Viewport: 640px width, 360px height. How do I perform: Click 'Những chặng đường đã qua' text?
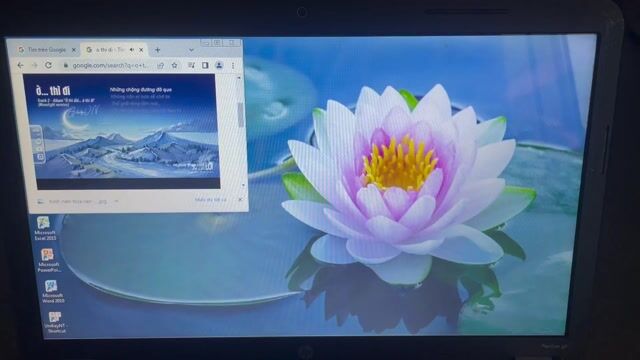(141, 89)
